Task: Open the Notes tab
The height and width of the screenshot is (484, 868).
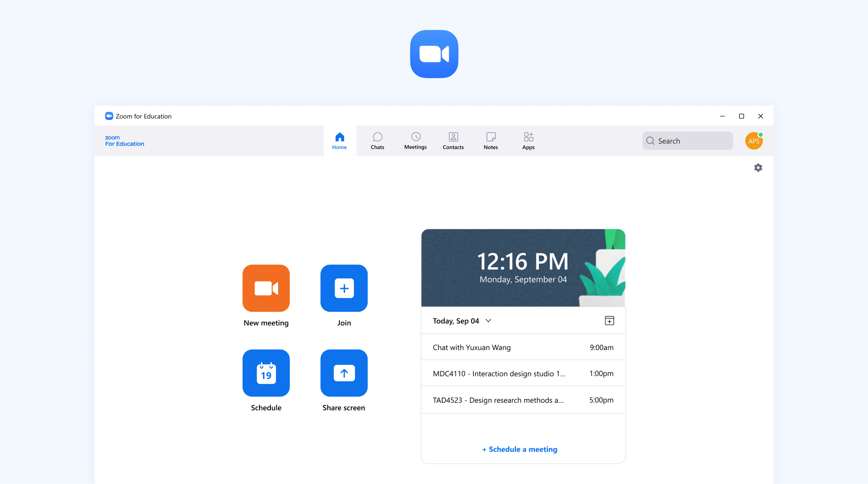Action: point(491,141)
